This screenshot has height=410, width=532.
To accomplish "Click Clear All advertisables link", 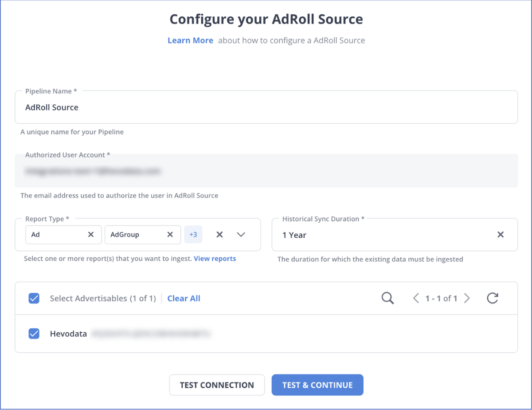I will 184,299.
